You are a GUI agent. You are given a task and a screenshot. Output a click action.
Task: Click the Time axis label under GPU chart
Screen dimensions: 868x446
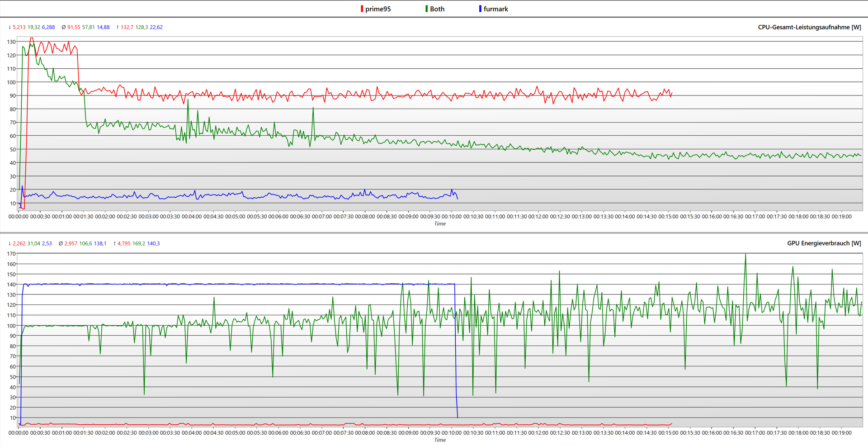(440, 440)
